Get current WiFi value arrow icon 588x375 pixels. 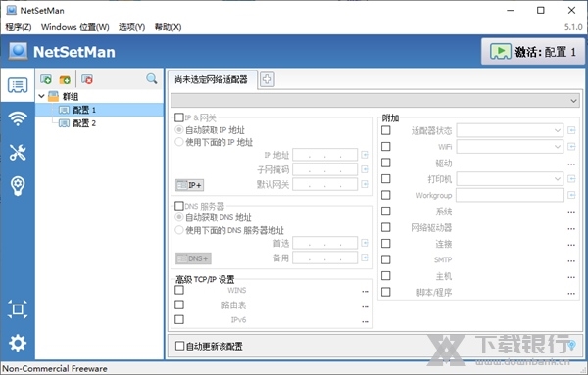(571, 147)
